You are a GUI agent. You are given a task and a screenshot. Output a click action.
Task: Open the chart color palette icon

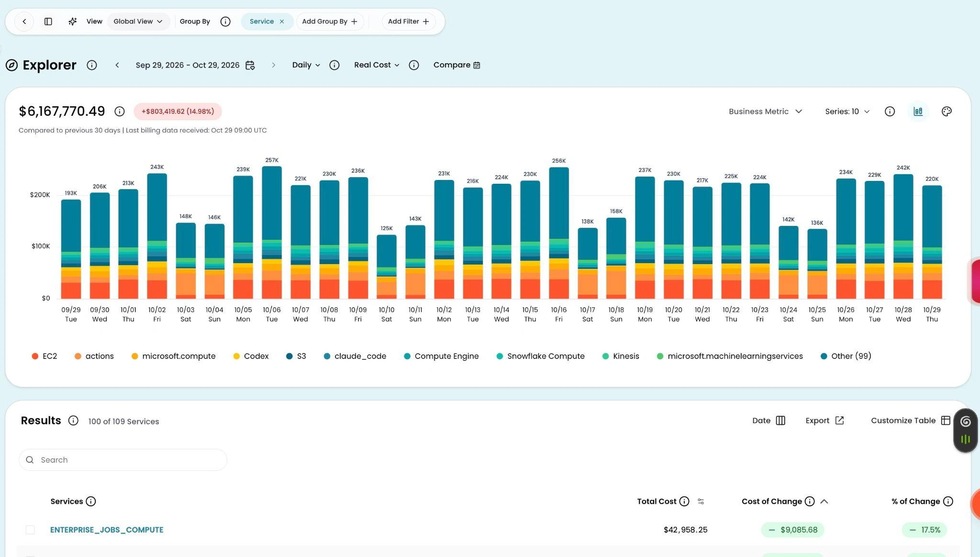[x=947, y=111]
